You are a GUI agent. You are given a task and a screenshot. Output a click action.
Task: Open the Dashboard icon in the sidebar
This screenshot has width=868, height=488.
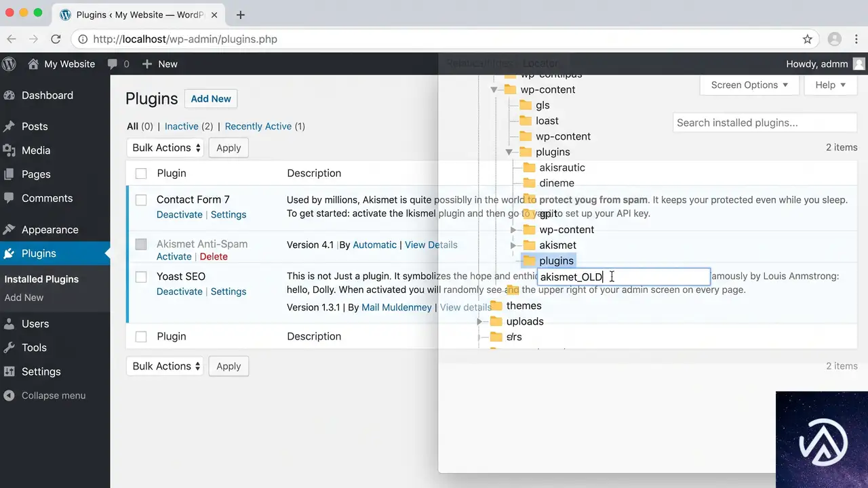click(9, 96)
